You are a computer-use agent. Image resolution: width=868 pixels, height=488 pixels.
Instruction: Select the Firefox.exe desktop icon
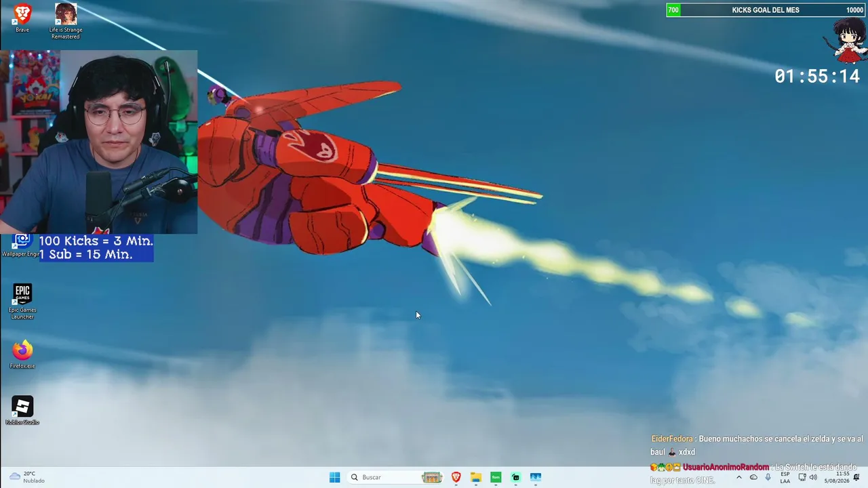[22, 354]
